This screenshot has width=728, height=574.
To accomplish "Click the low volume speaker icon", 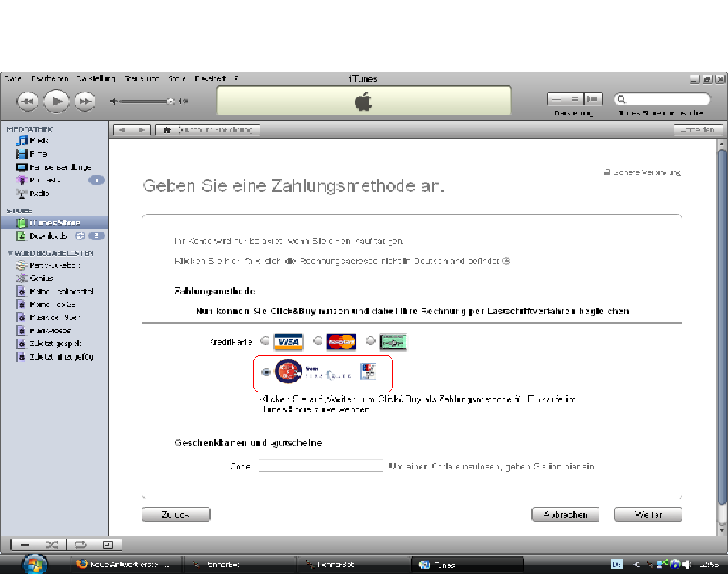I will [113, 102].
